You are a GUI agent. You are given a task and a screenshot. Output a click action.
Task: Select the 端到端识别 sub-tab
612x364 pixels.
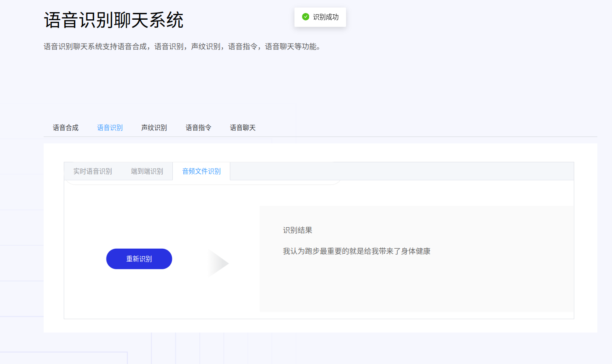147,172
